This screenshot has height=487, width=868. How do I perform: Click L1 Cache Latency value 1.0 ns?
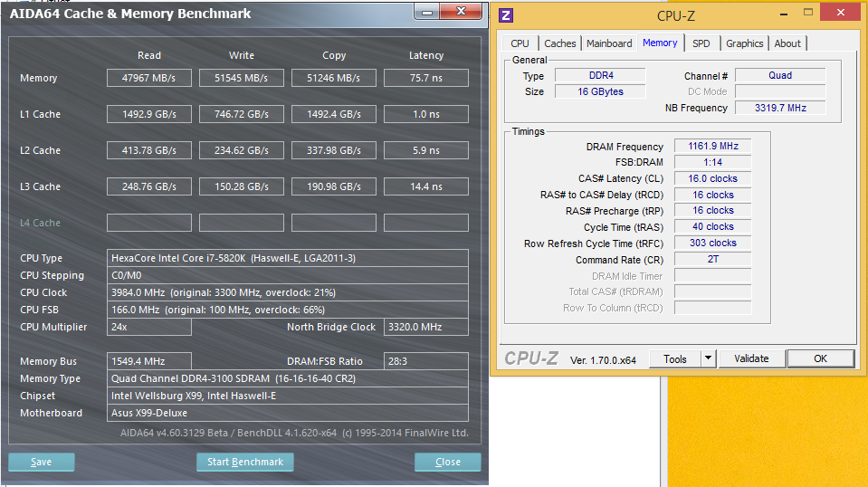426,114
